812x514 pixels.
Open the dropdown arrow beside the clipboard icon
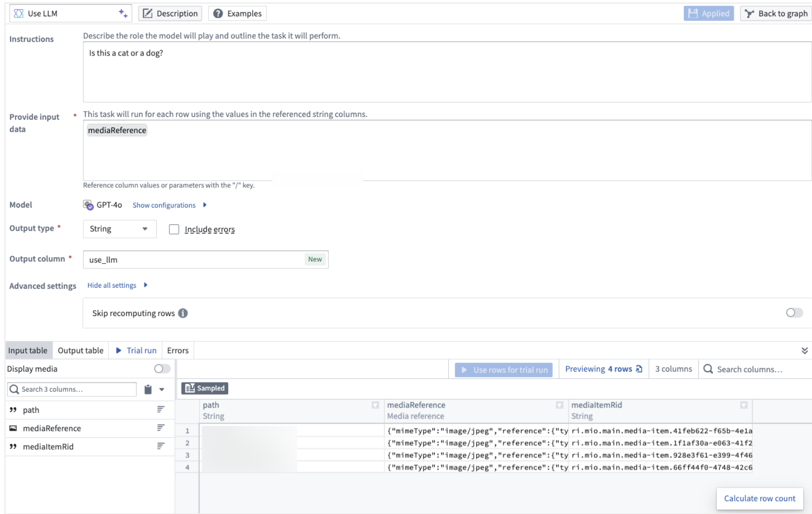pos(162,389)
